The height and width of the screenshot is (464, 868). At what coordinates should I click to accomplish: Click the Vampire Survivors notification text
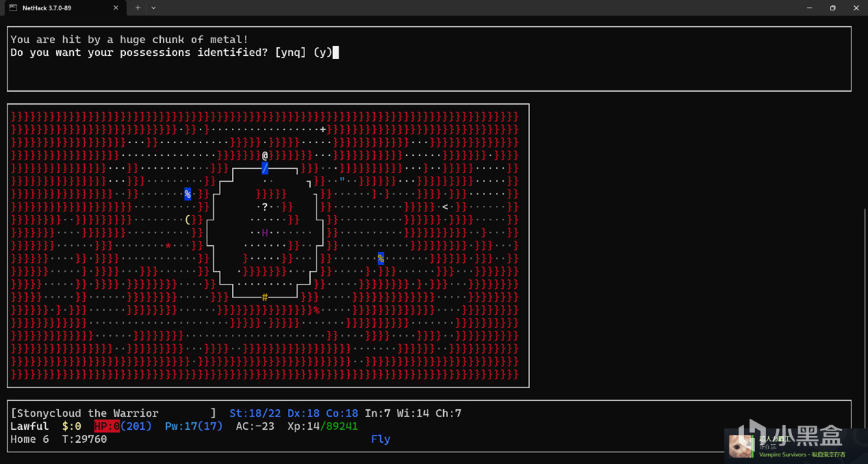802,454
